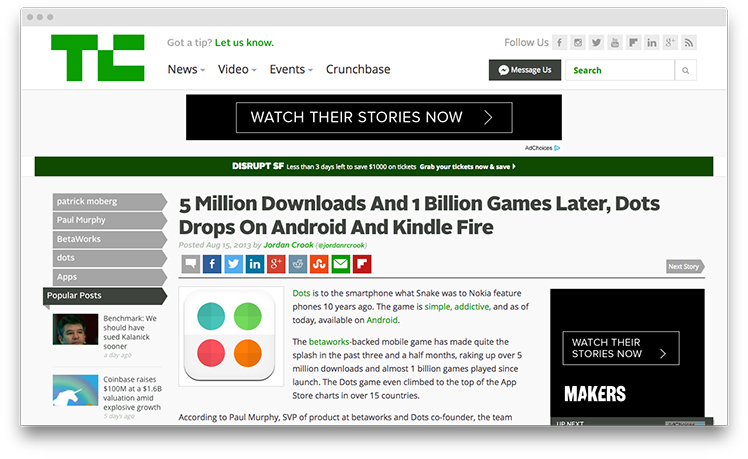The width and height of the screenshot is (748, 459).
Task: Open the Facebook follow icon in header
Action: [560, 42]
